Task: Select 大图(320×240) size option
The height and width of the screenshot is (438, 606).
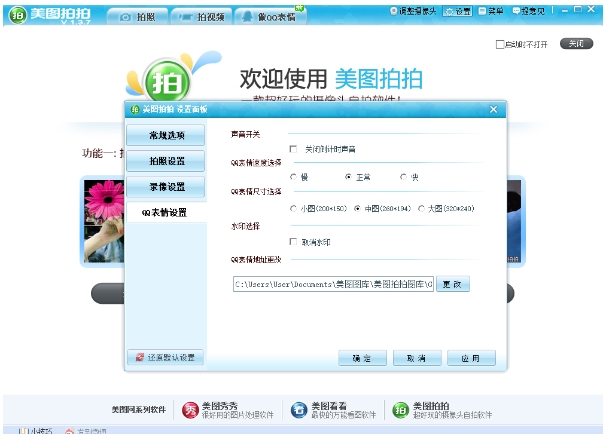Action: pyautogui.click(x=422, y=209)
